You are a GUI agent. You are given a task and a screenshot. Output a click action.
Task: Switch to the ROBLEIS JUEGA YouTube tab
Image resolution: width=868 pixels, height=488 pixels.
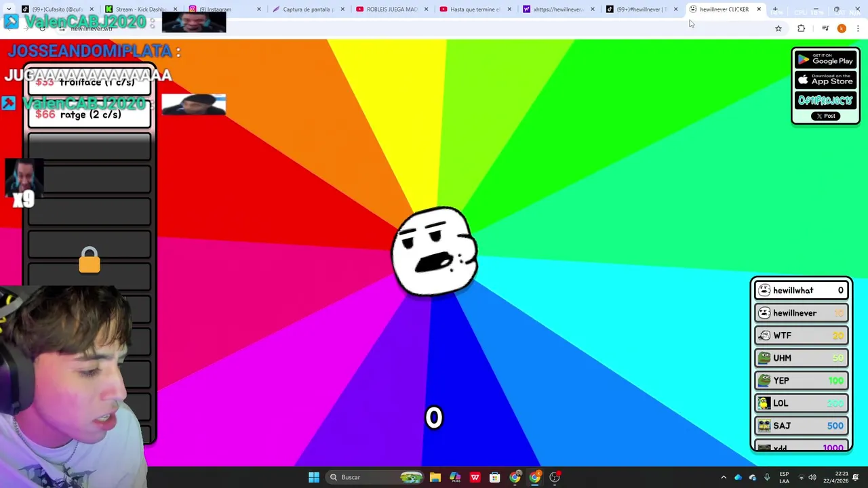391,9
